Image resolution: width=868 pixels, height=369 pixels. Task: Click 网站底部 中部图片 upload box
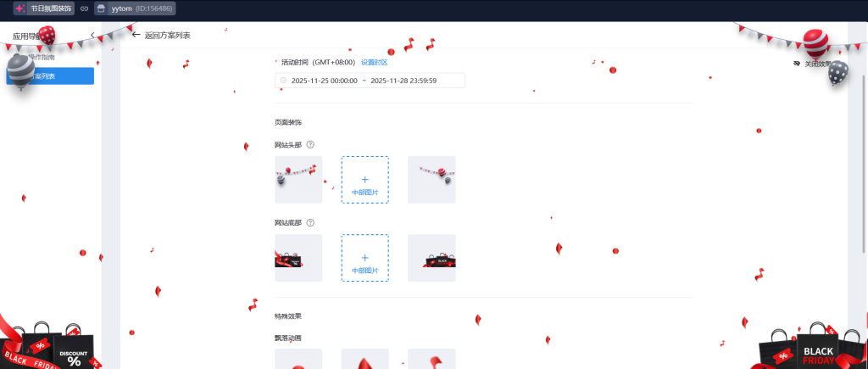pos(364,258)
